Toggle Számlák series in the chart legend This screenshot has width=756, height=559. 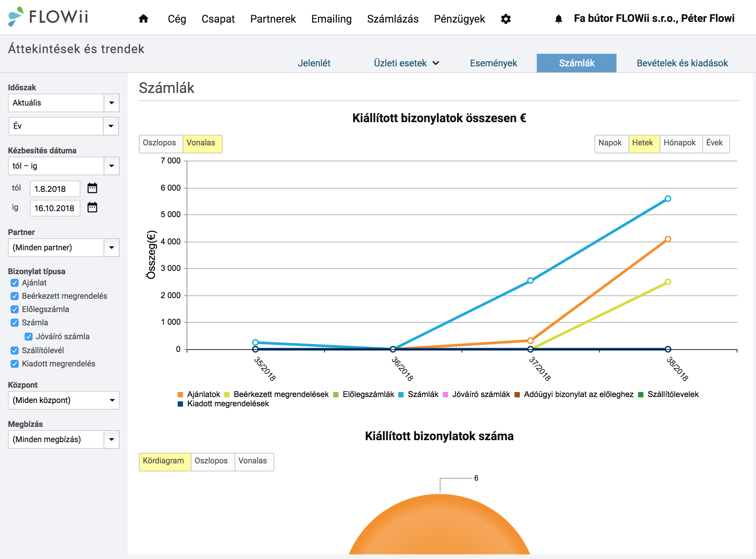(418, 394)
